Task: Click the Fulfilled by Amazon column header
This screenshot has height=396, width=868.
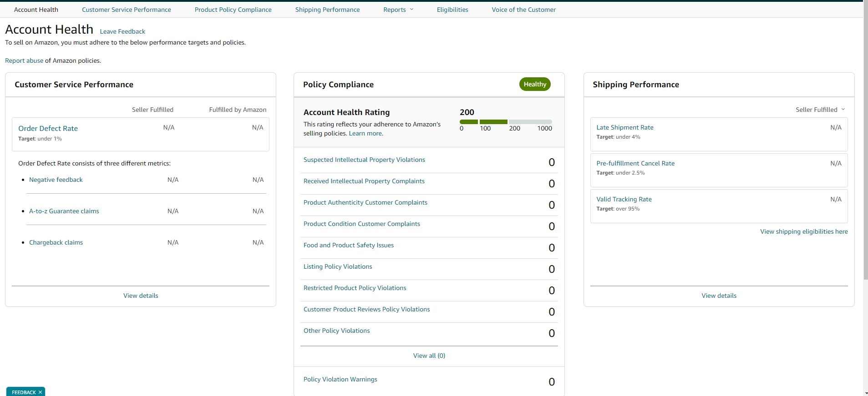Action: pyautogui.click(x=238, y=110)
